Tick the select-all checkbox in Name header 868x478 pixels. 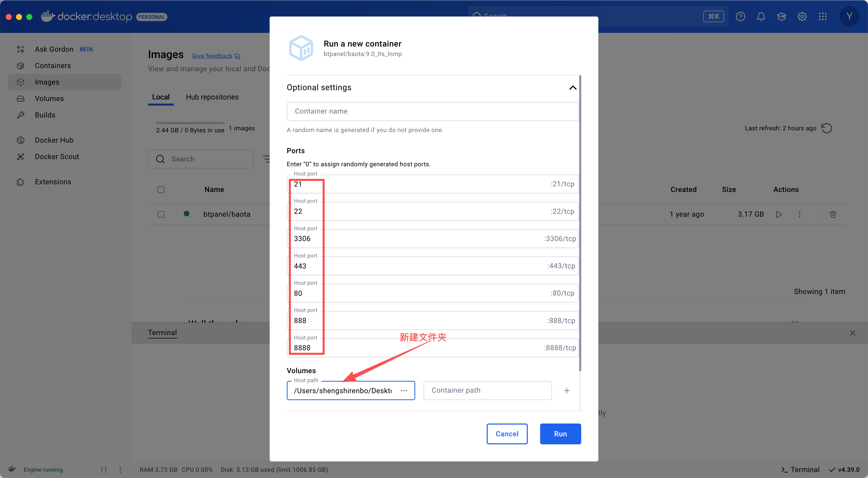tap(161, 190)
